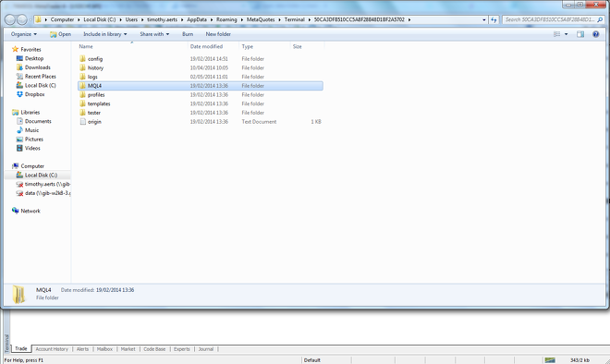The height and width of the screenshot is (364, 610).
Task: Switch to the Mailbox tab
Action: (104, 349)
